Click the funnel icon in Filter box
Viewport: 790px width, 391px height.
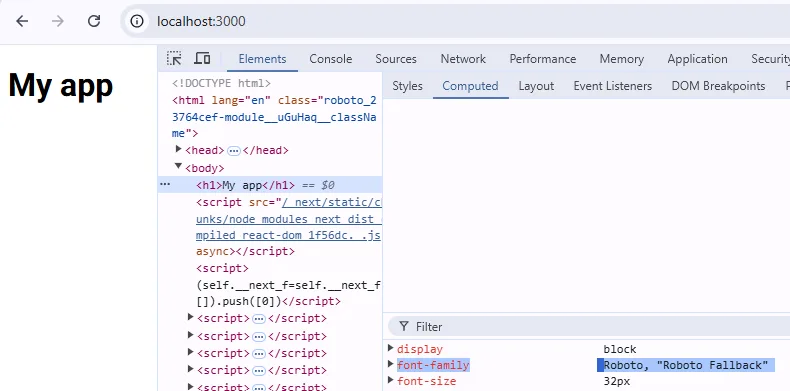(404, 327)
